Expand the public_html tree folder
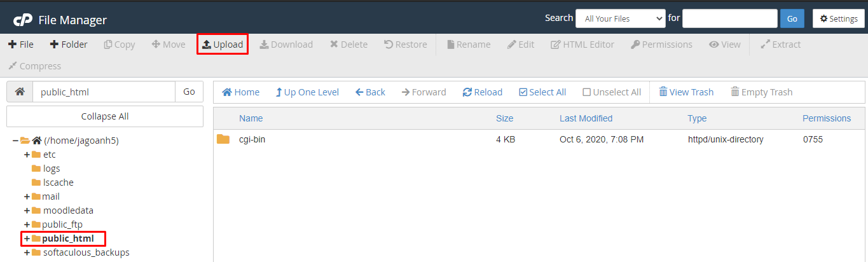The height and width of the screenshot is (262, 868). pos(27,238)
